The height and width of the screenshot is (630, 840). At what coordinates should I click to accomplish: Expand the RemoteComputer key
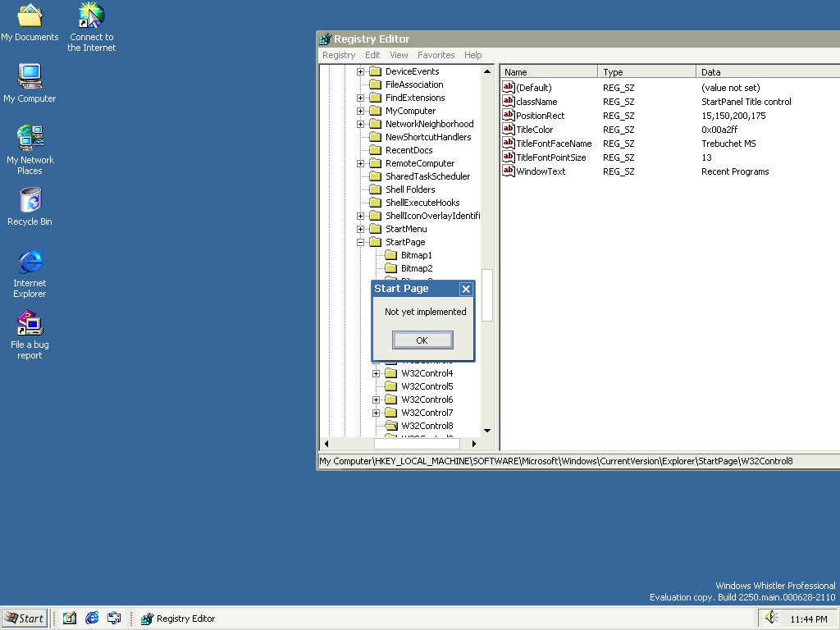click(x=361, y=163)
